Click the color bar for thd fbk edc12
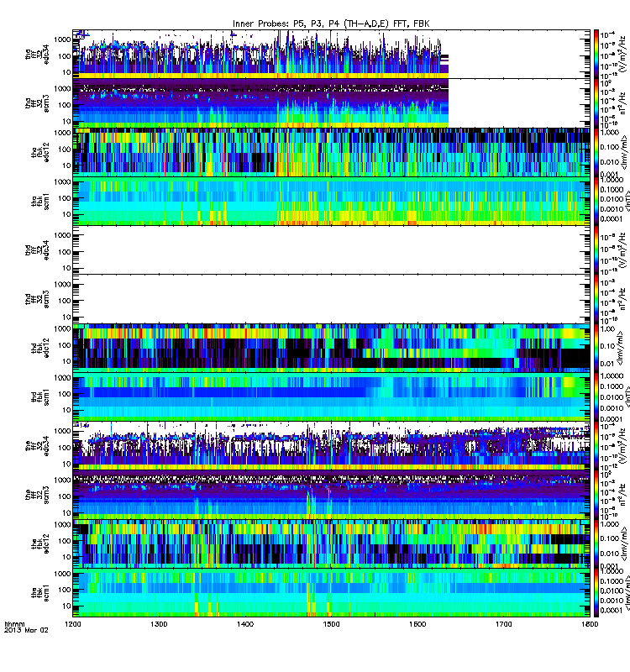Image resolution: width=630 pixels, height=672 pixels. coord(596,348)
